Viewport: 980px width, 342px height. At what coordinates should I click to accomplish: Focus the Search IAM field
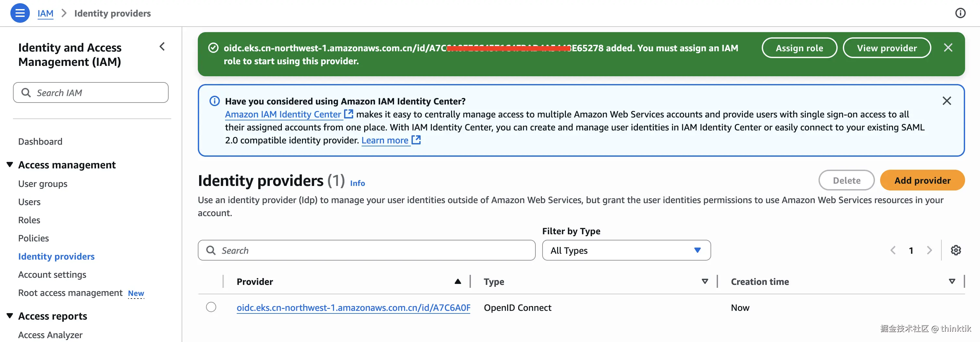(x=90, y=92)
